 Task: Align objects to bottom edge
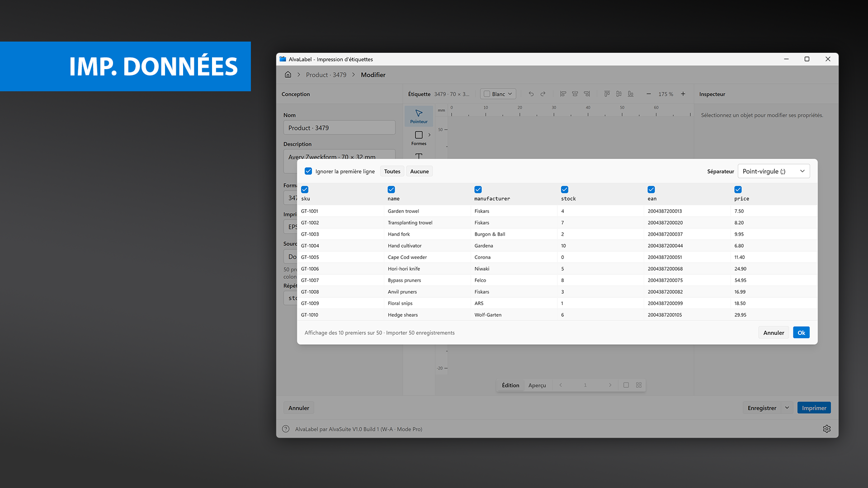(631, 94)
